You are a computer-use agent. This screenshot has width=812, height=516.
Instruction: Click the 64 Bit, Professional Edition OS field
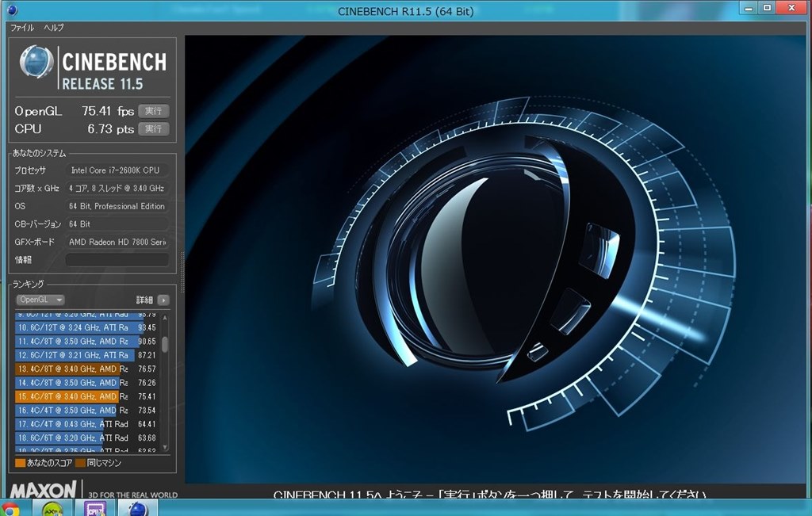tap(117, 206)
